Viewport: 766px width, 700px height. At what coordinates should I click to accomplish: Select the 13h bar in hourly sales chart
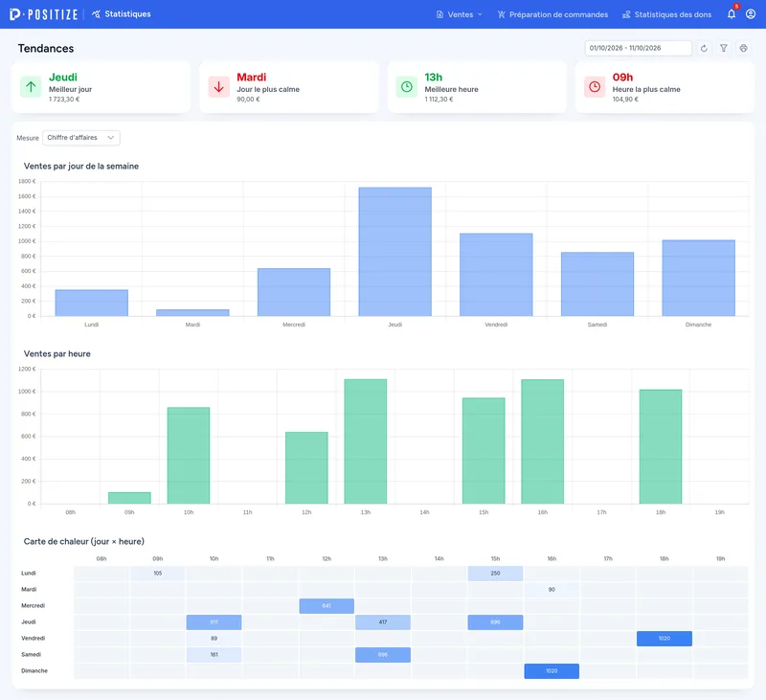(366, 441)
